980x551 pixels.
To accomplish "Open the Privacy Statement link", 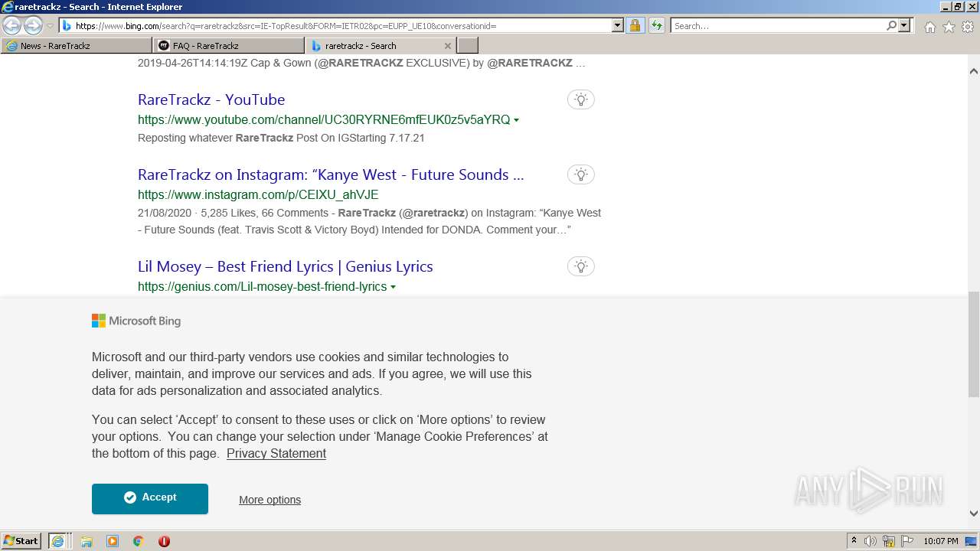I will pos(276,453).
